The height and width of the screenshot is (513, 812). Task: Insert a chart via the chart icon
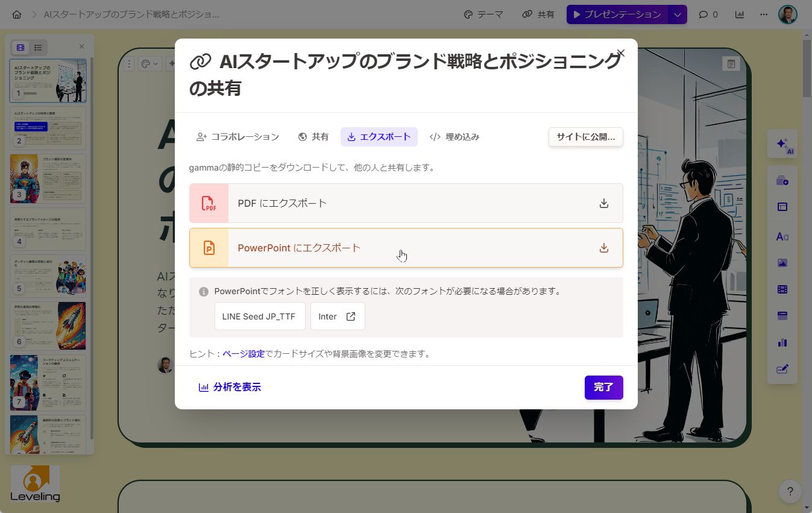tap(782, 342)
